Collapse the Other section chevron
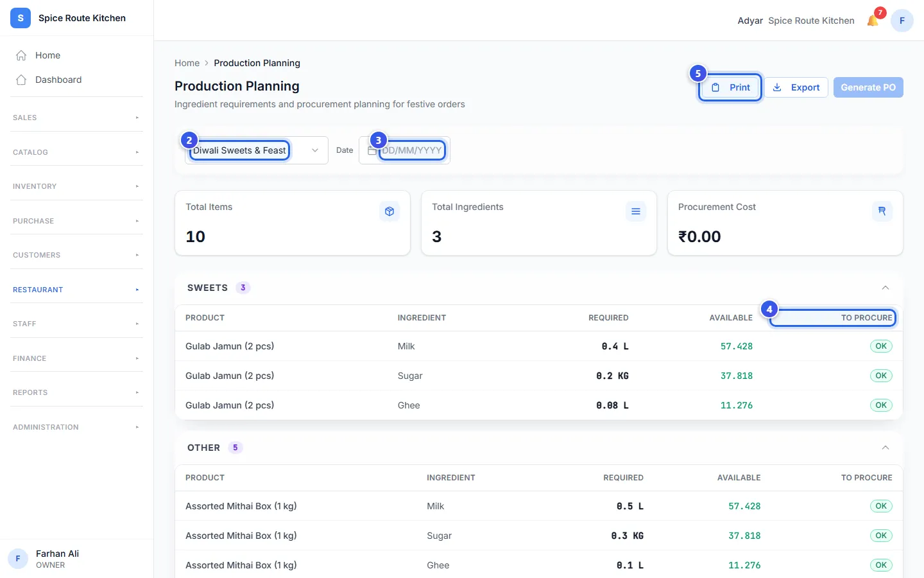This screenshot has width=924, height=578. tap(886, 448)
